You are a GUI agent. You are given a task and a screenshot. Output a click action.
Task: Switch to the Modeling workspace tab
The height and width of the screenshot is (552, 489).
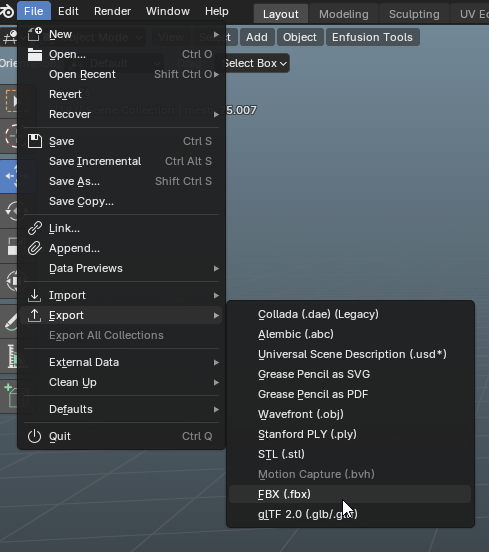coord(344,14)
